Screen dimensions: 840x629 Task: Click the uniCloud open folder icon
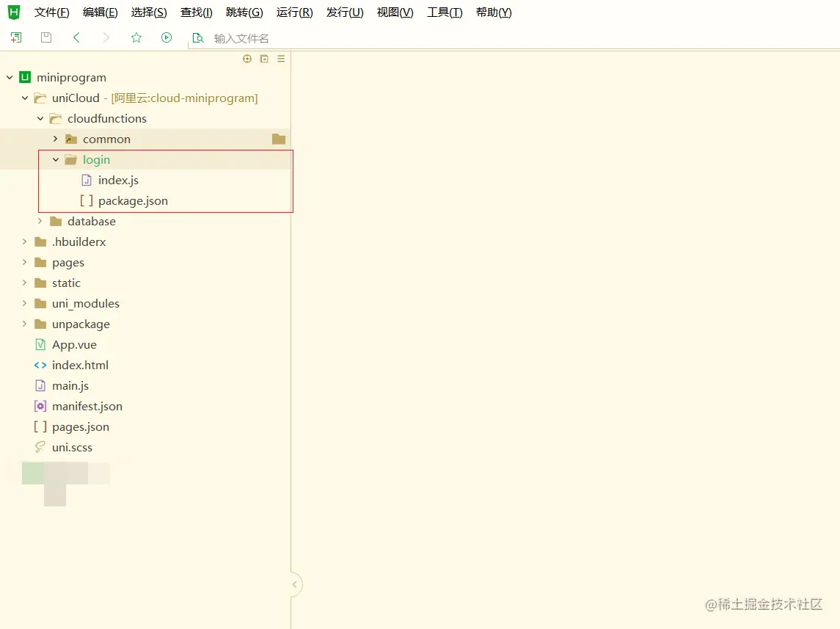(40, 98)
